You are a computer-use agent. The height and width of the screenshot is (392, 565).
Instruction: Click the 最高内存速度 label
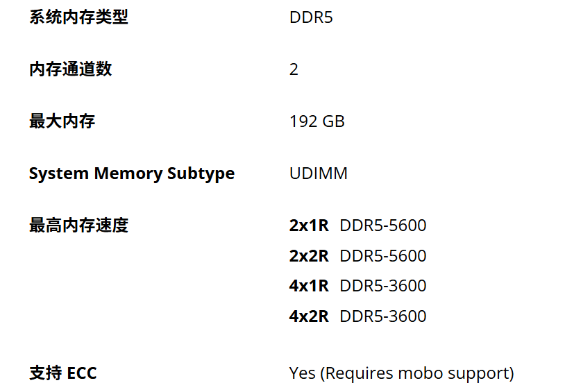(x=78, y=225)
